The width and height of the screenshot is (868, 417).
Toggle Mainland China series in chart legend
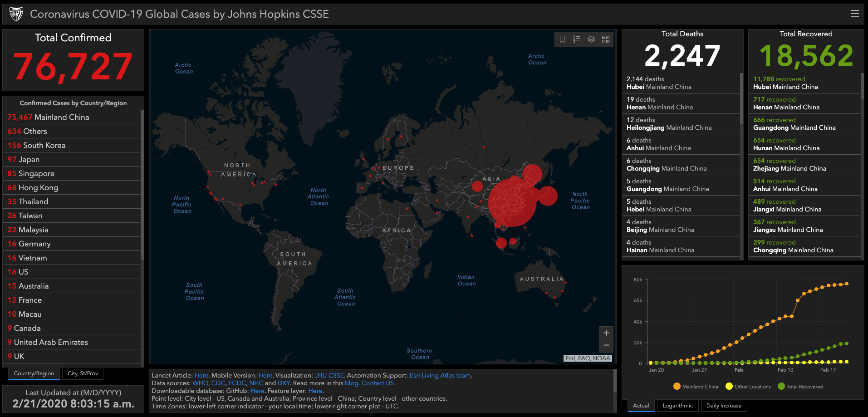point(696,387)
